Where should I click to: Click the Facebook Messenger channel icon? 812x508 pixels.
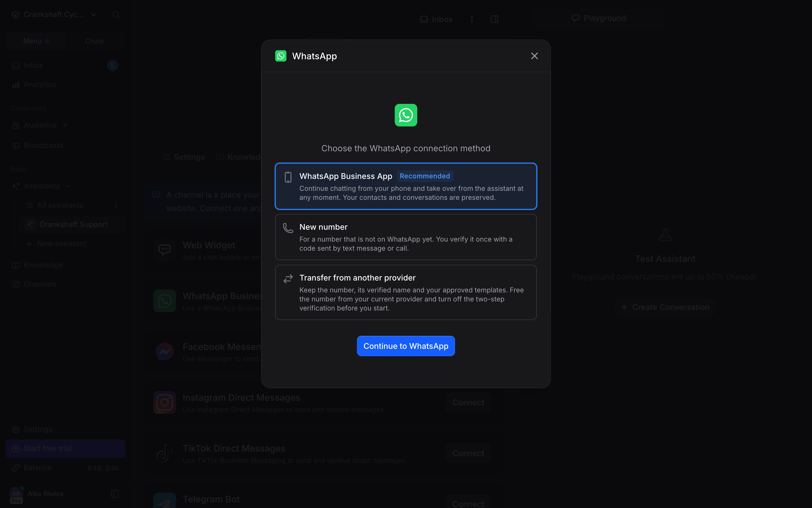tap(164, 351)
